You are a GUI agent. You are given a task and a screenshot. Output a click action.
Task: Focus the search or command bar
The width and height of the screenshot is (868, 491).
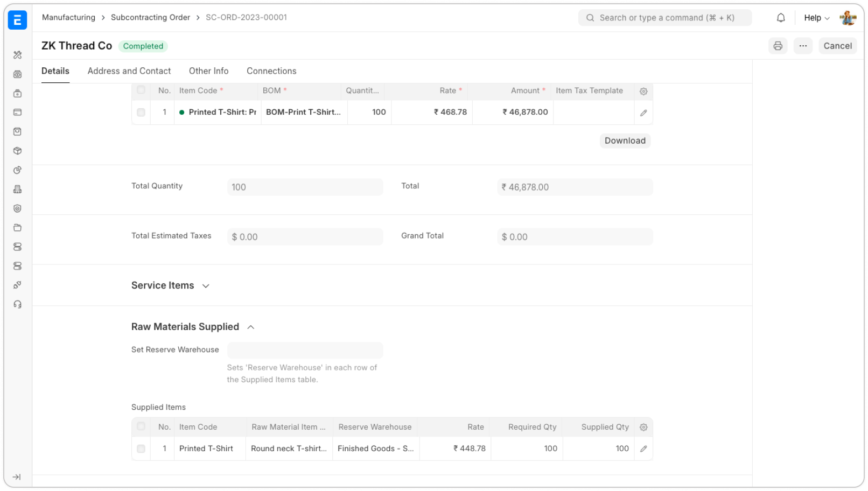click(665, 18)
